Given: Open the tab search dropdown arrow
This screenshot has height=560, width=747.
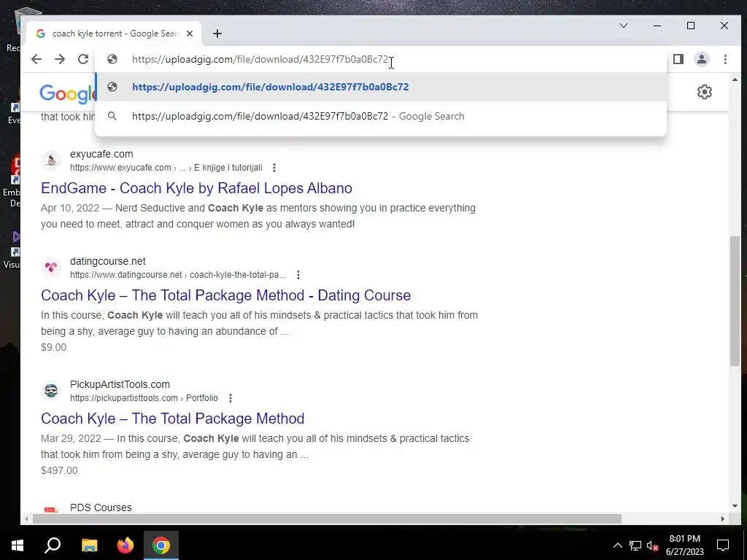Looking at the screenshot, I should pyautogui.click(x=624, y=26).
